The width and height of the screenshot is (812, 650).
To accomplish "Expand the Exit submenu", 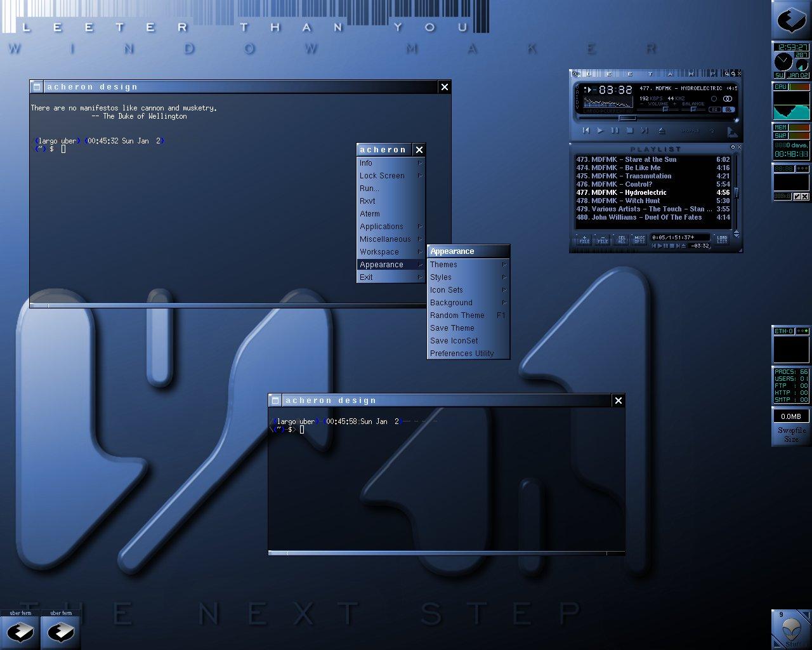I will [391, 277].
